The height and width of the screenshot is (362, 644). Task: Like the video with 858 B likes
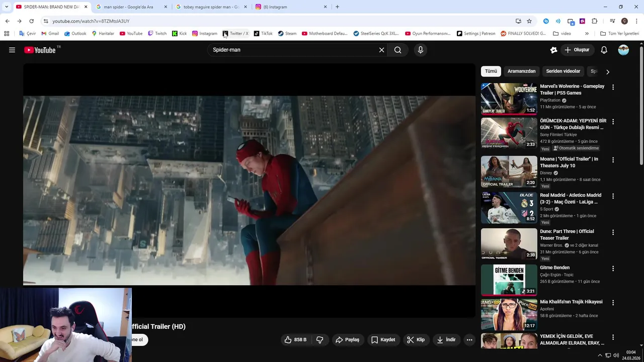coord(295,340)
